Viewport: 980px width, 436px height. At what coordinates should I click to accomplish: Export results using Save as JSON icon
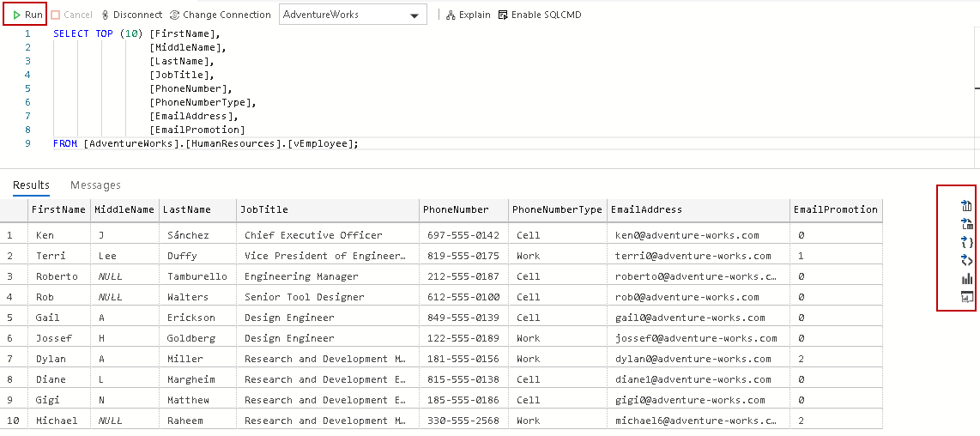[x=967, y=242]
